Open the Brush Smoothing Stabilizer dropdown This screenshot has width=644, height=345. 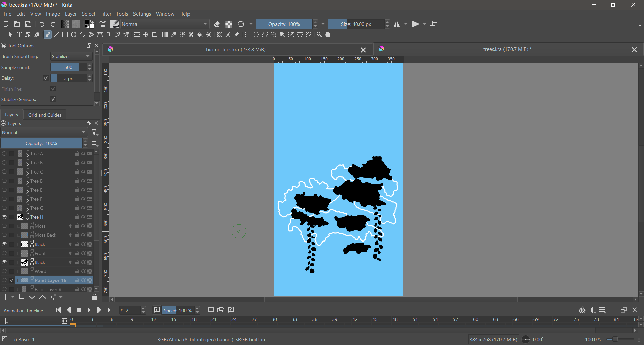(x=71, y=56)
